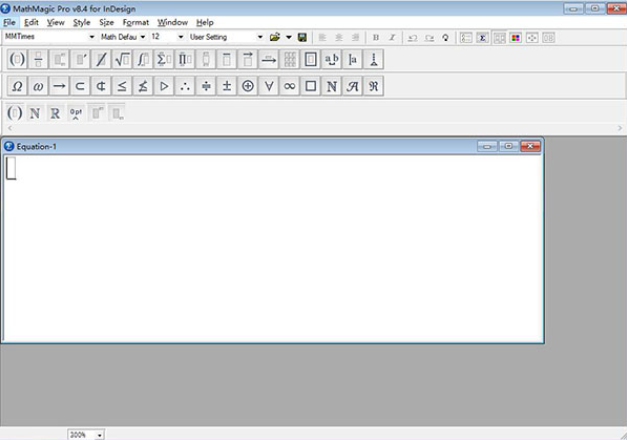
Task: Click inside the Equation-1 editing area
Action: pyautogui.click(x=272, y=250)
